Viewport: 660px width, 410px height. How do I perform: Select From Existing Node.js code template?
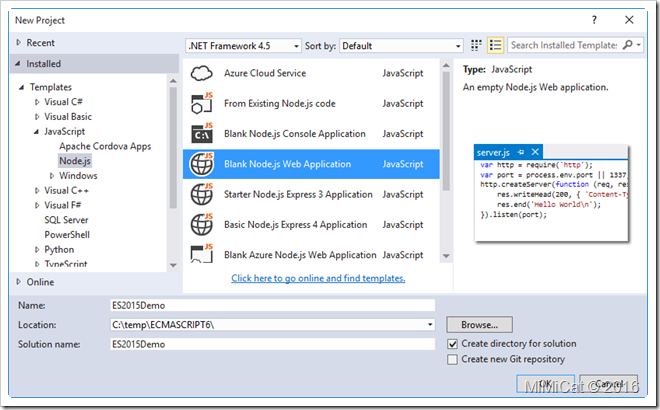(311, 104)
